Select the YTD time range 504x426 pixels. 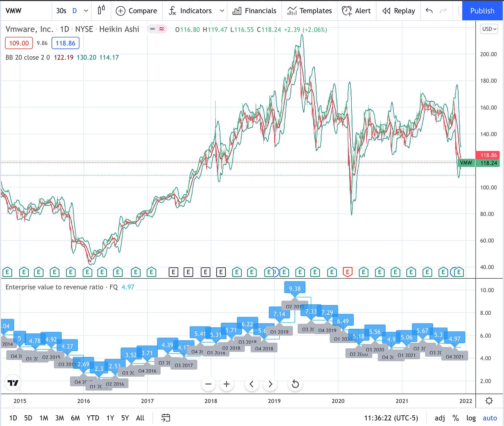(x=93, y=418)
